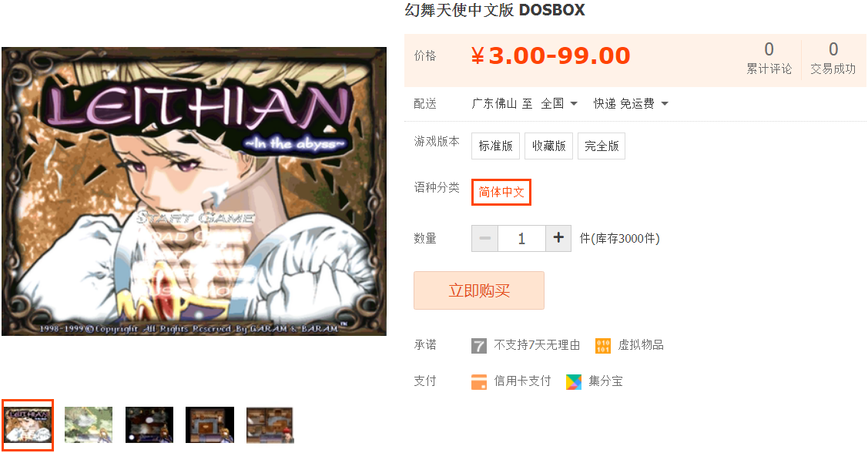Increase quantity with the plus button
Screen dimensions: 868x453
click(x=558, y=238)
